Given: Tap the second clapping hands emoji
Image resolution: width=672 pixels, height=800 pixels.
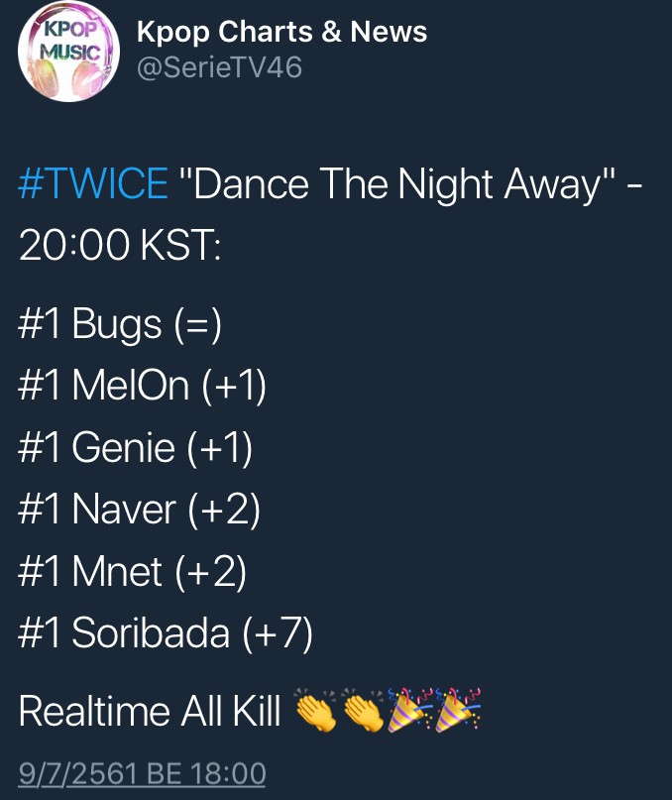Looking at the screenshot, I should (364, 709).
